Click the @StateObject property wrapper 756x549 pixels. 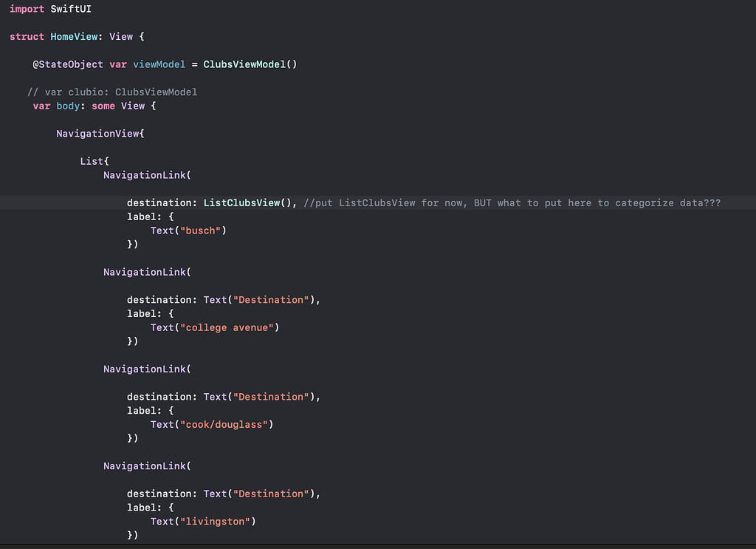click(x=68, y=64)
